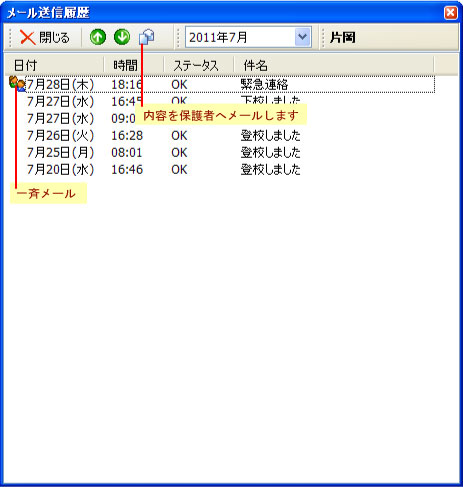Close the メール送信履歴 window

coord(451,13)
